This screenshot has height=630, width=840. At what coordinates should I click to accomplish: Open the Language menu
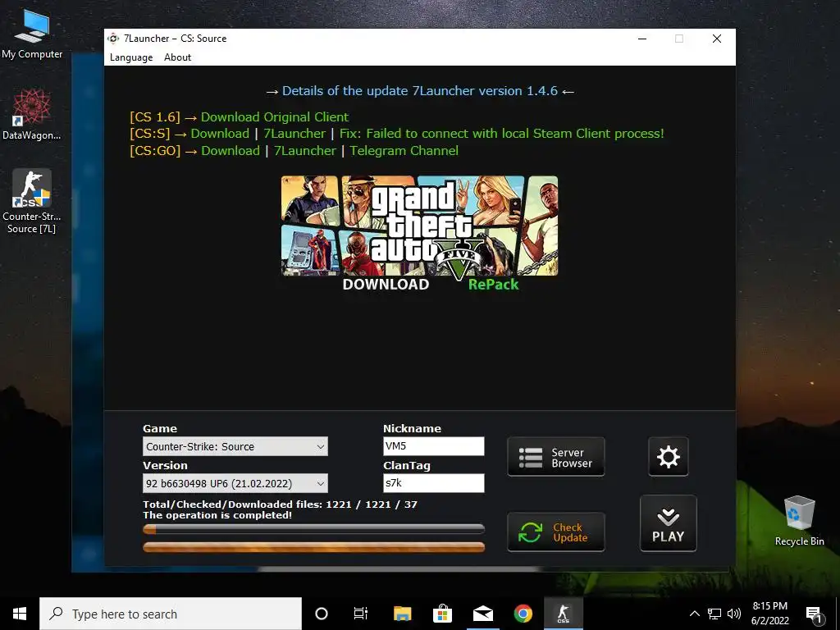(131, 57)
